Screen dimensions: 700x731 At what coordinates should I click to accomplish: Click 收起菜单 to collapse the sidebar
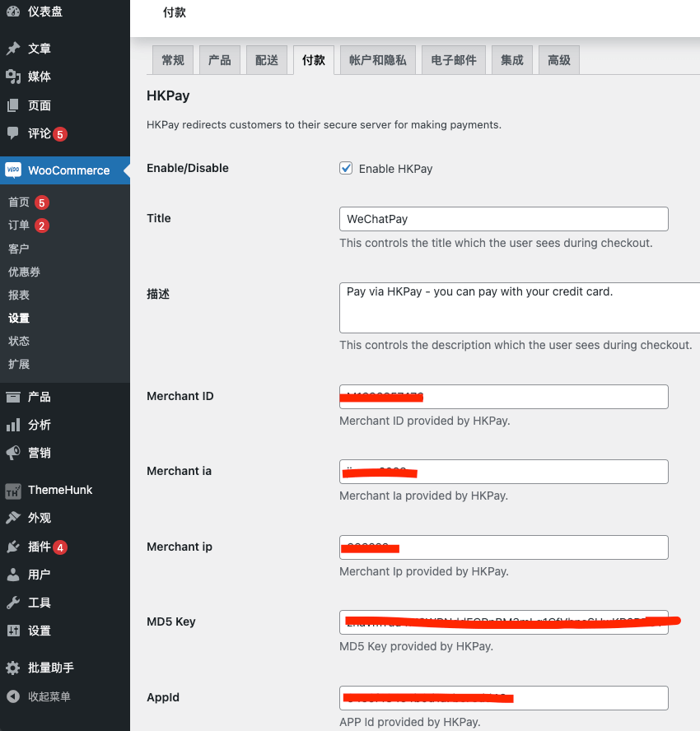point(49,696)
